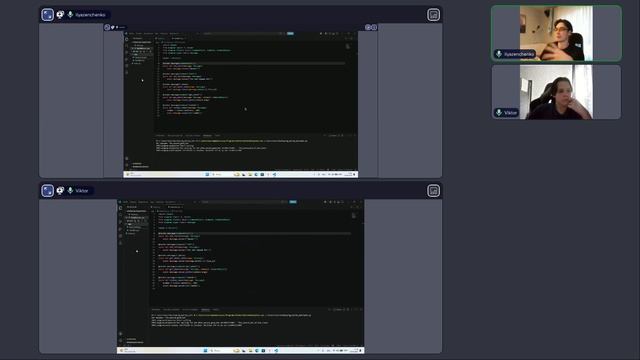Viewport: 640px width, 360px height.
Task: Select ilyazenchenko's camera video tile
Action: pos(556,33)
